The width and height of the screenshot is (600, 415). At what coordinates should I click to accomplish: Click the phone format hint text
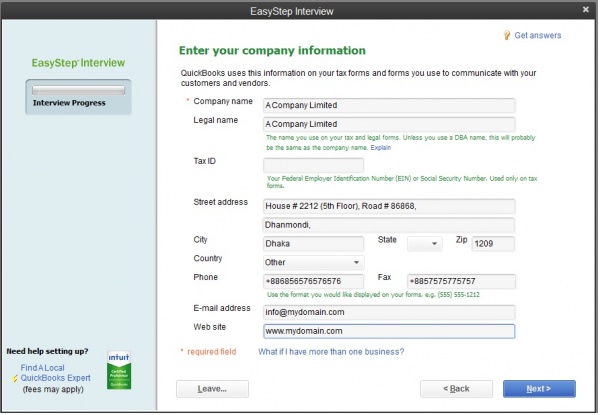click(x=373, y=295)
